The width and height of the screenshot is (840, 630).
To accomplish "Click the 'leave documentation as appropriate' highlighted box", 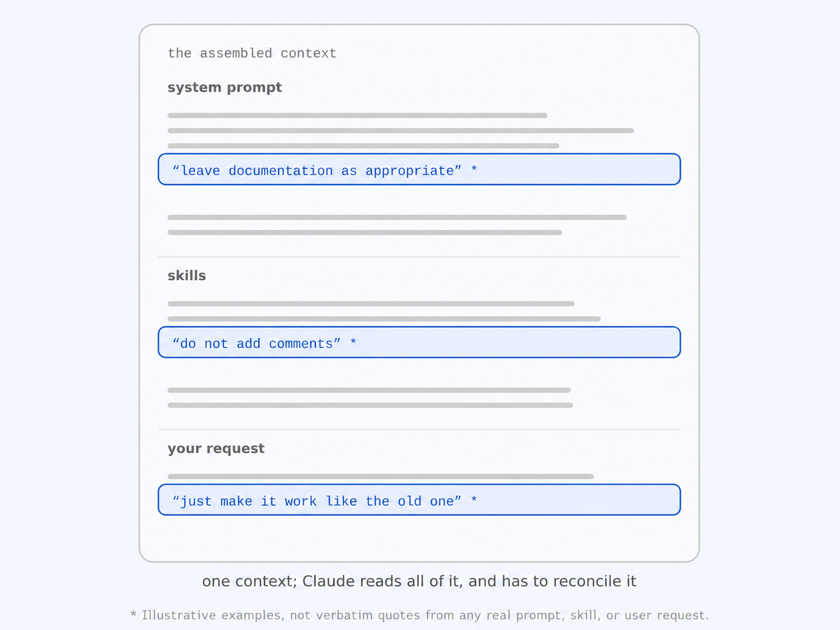I will click(419, 169).
